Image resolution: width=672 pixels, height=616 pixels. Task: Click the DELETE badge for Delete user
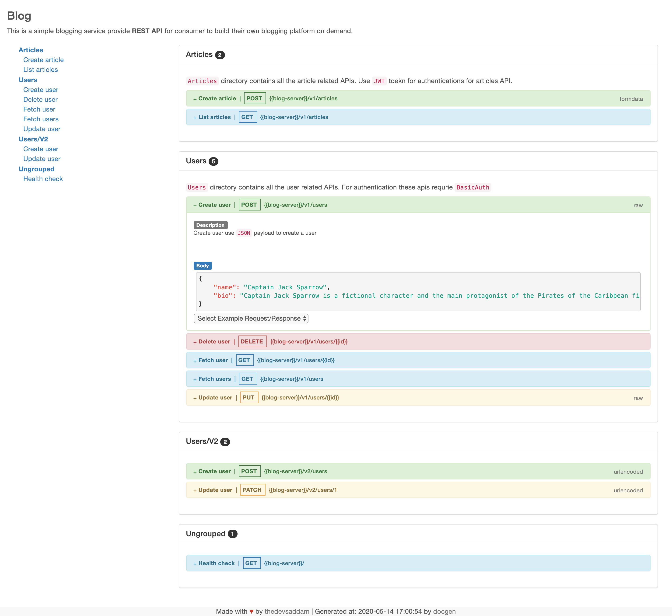click(252, 341)
